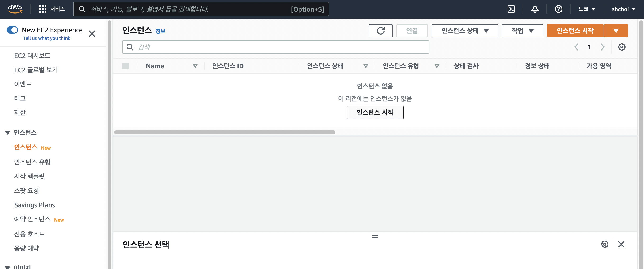Click the AWS logo home icon
The image size is (644, 269).
15,9
